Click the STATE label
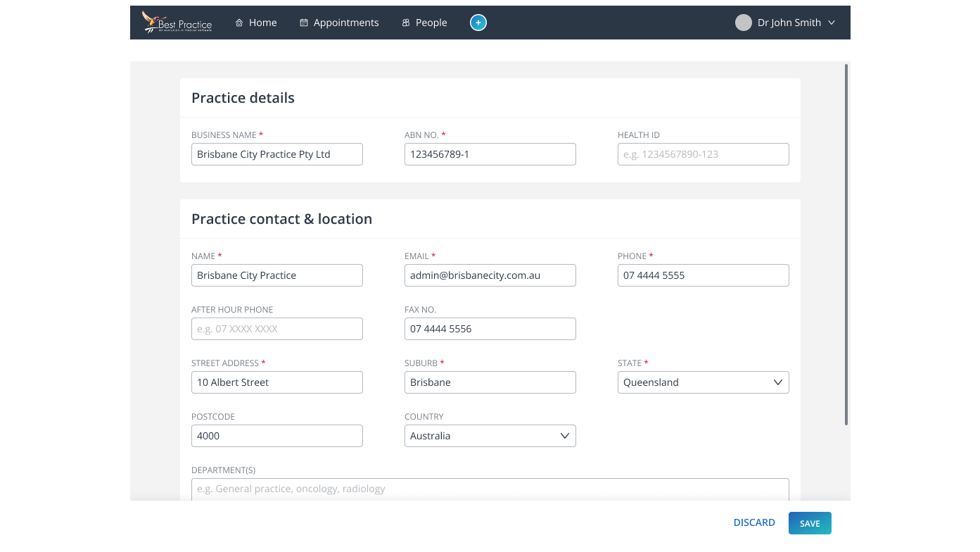 point(630,363)
